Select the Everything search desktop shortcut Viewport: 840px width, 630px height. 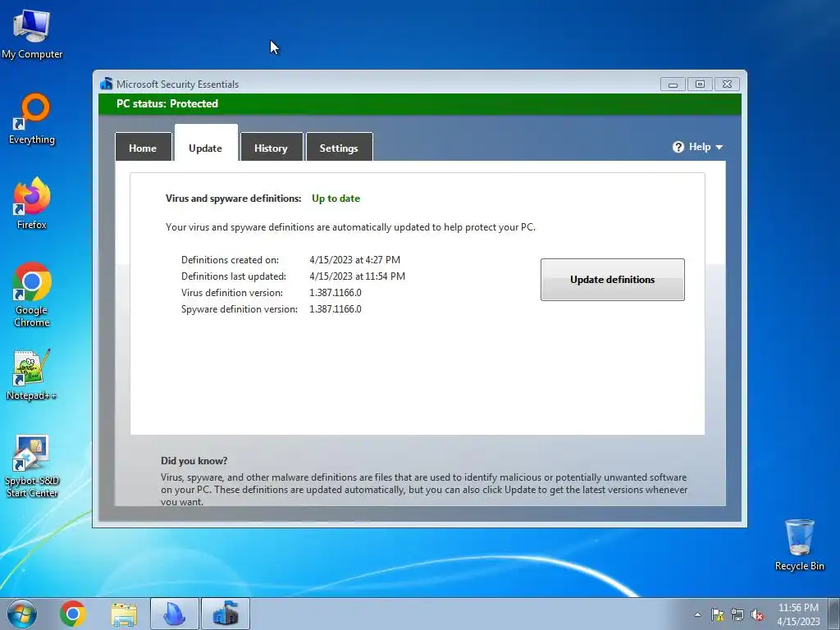tap(32, 119)
